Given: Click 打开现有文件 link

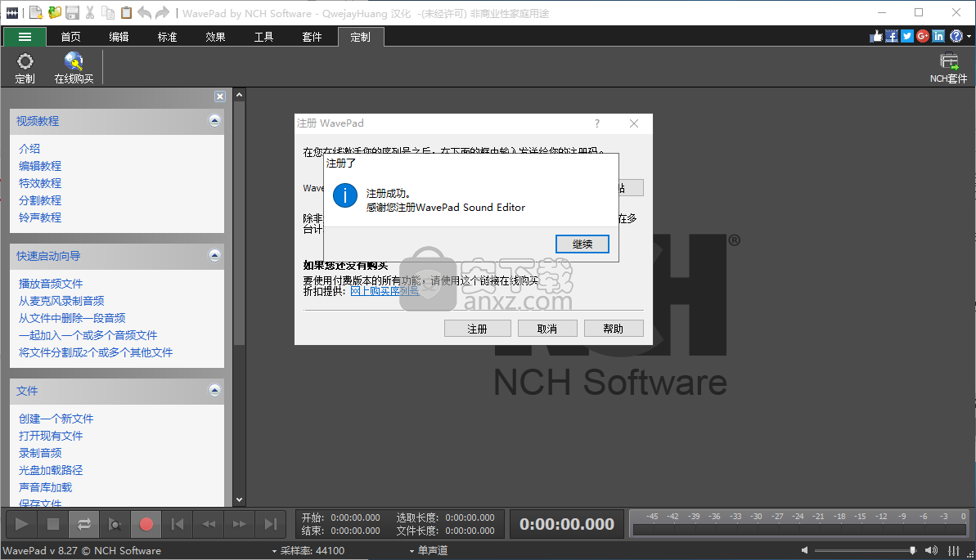Looking at the screenshot, I should click(51, 437).
